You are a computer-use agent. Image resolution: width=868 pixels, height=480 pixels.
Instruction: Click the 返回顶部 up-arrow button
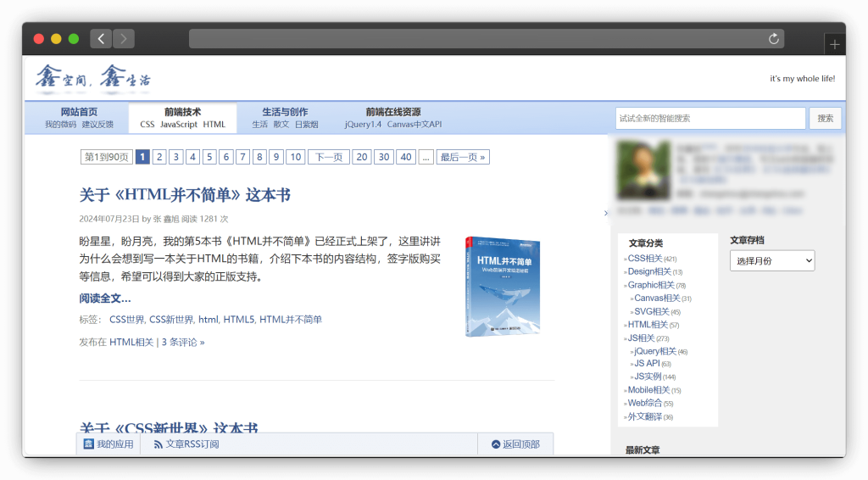(515, 444)
